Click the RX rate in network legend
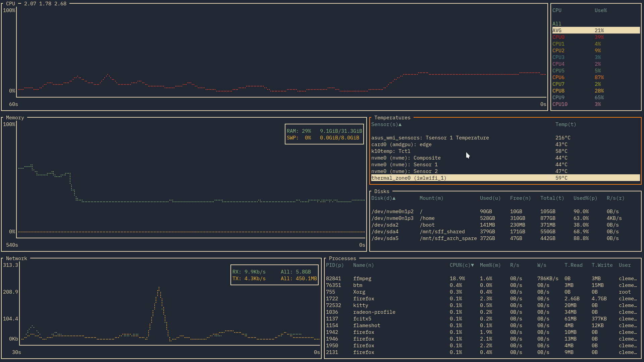The image size is (644, 362). [x=249, y=272]
